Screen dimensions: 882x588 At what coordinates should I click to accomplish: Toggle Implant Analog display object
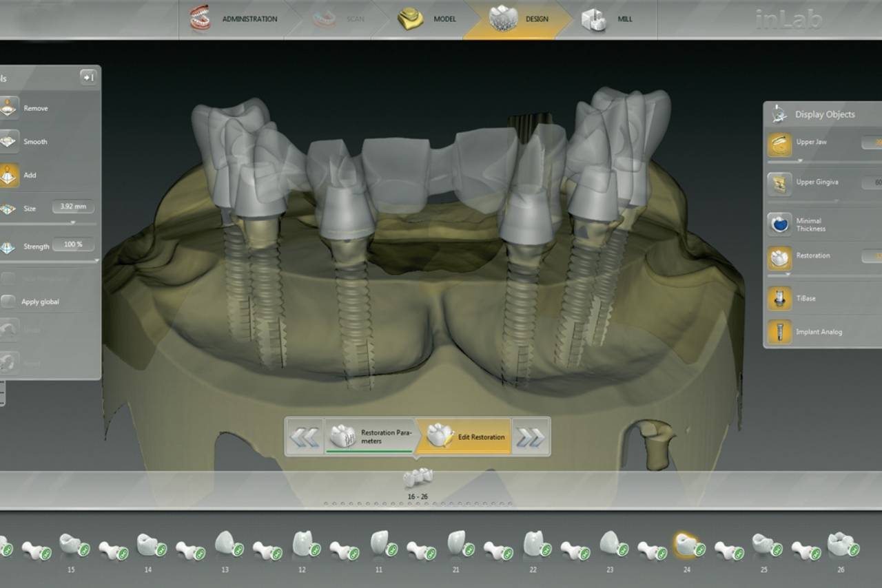(x=780, y=332)
